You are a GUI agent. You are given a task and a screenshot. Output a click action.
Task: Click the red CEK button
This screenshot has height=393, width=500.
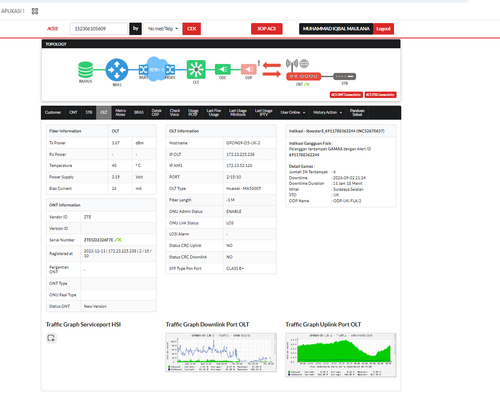pyautogui.click(x=192, y=29)
